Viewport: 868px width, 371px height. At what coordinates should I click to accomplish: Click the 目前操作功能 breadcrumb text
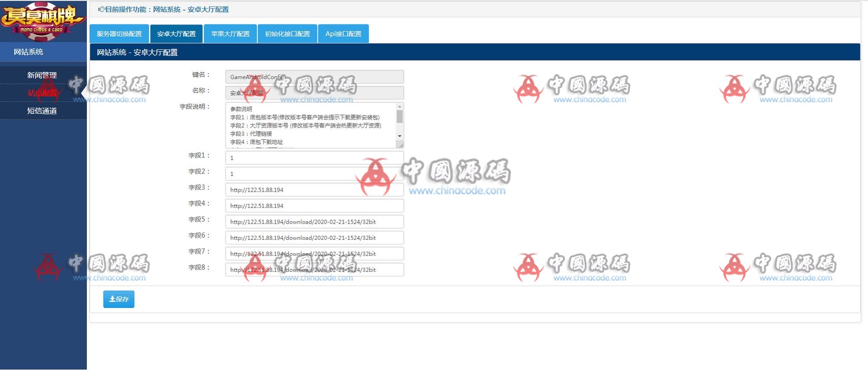coord(163,10)
